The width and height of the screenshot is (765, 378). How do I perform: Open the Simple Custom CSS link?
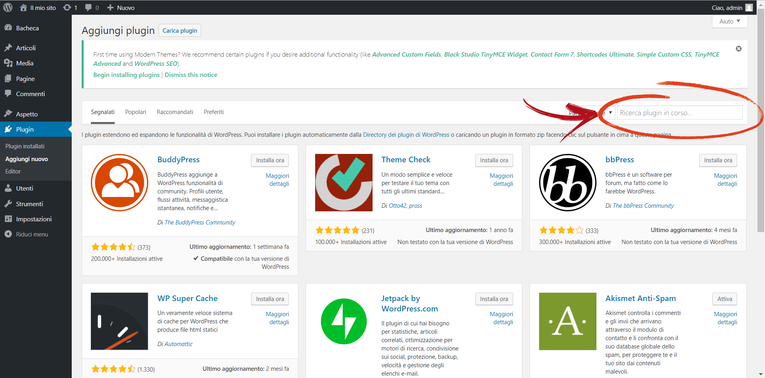click(x=664, y=55)
